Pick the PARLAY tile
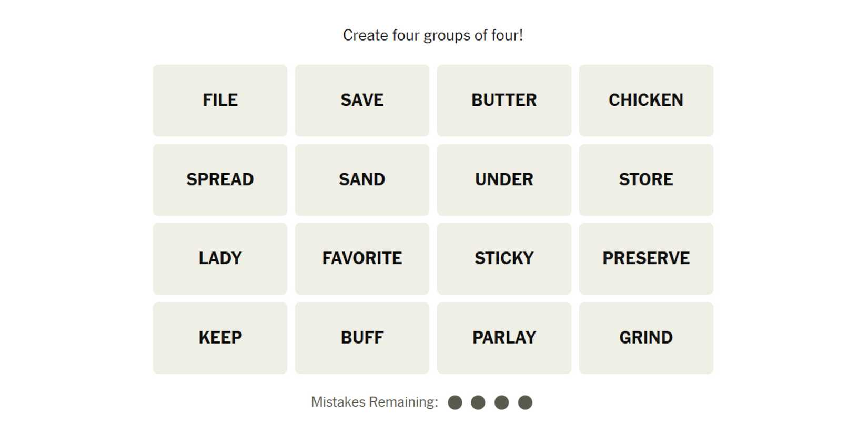Viewport: 868px width, 434px height. pyautogui.click(x=504, y=338)
